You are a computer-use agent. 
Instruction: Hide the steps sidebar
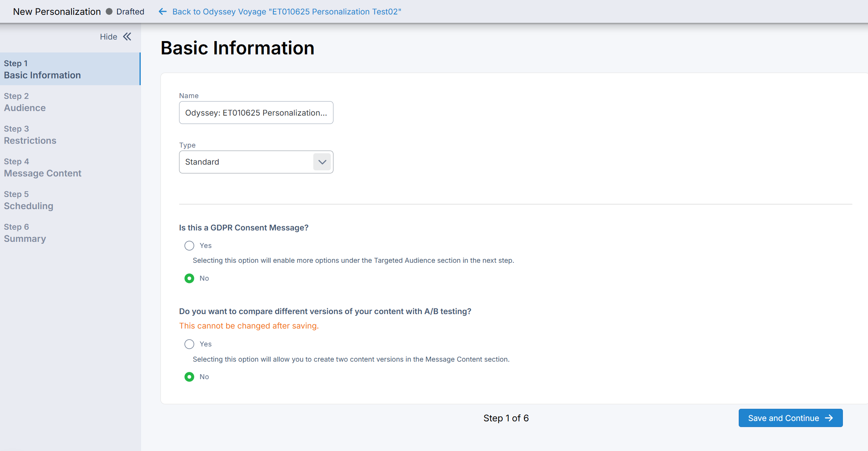109,37
